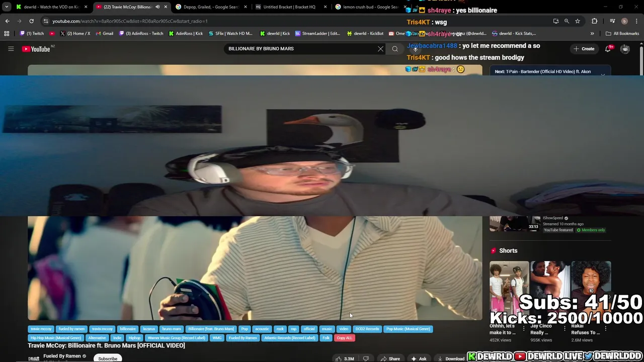Viewport: 644px width, 362px height.
Task: Close the Untitled Bracket tab
Action: 325,7
